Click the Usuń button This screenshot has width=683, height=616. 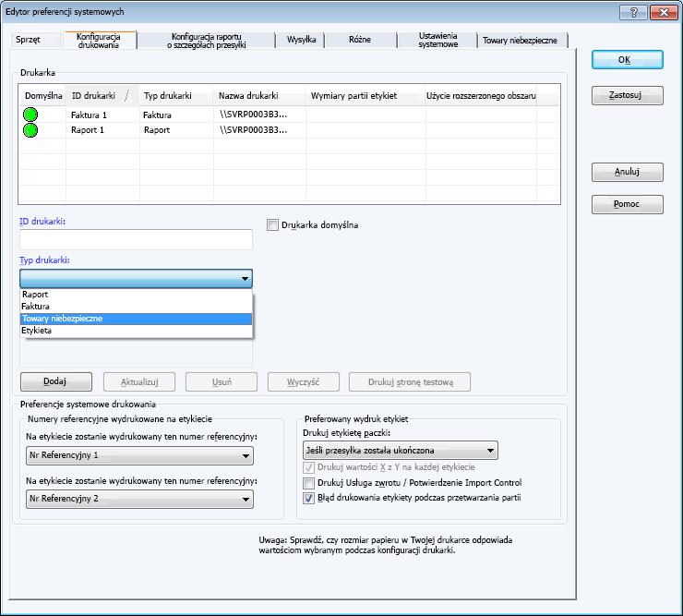(x=222, y=382)
